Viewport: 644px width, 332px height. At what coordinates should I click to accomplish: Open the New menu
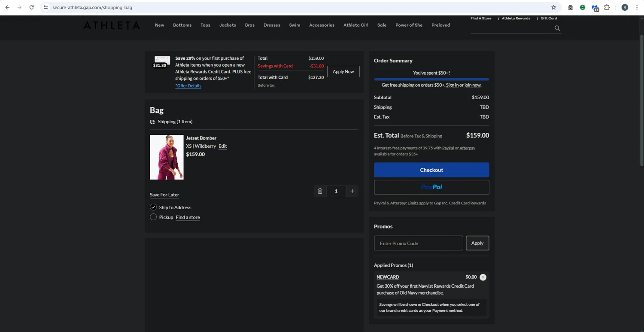point(159,25)
